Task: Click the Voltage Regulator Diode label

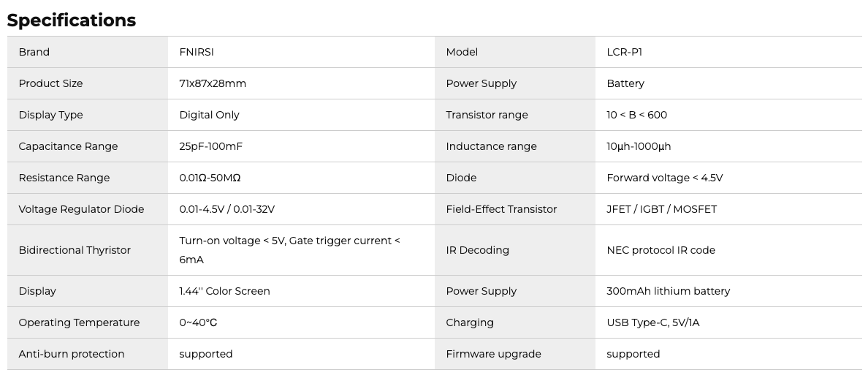Action: click(81, 209)
